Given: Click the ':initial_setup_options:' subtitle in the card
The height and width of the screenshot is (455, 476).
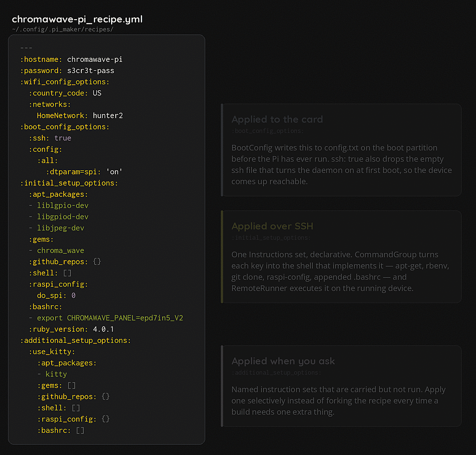Looking at the screenshot, I should pyautogui.click(x=271, y=238).
